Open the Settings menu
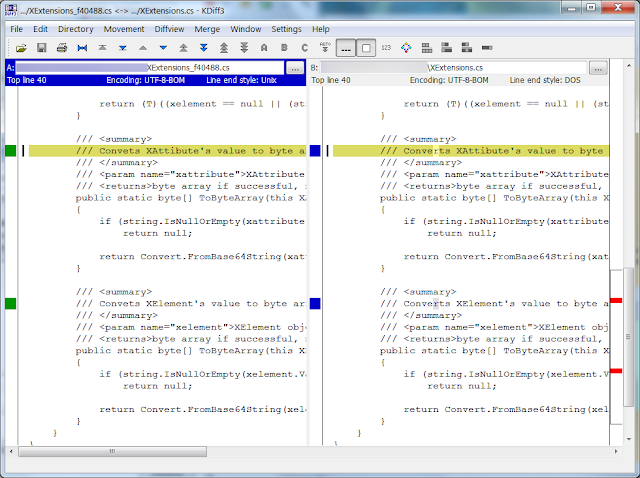The height and width of the screenshot is (478, 640). (286, 29)
